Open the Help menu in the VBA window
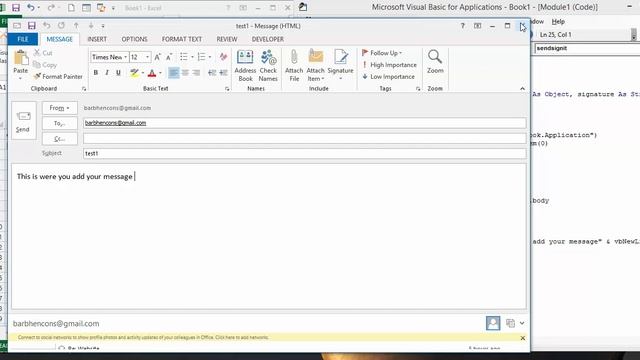The width and height of the screenshot is (640, 360). click(x=558, y=22)
